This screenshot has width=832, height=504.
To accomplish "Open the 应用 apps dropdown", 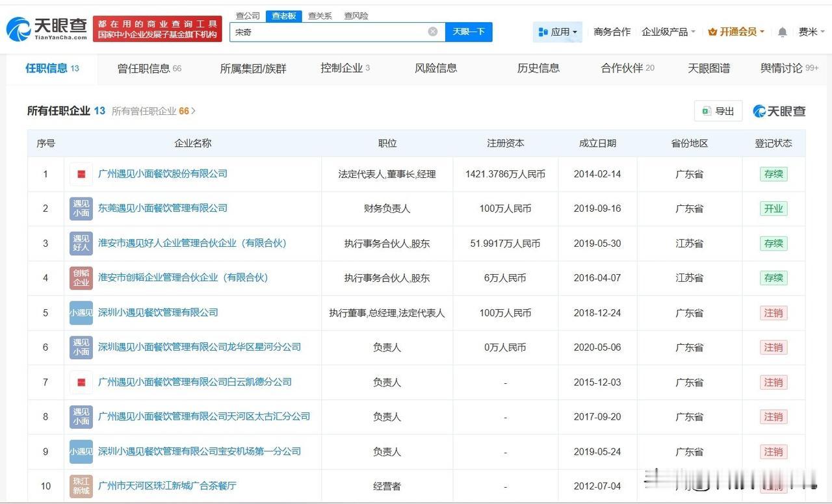I will (x=558, y=32).
